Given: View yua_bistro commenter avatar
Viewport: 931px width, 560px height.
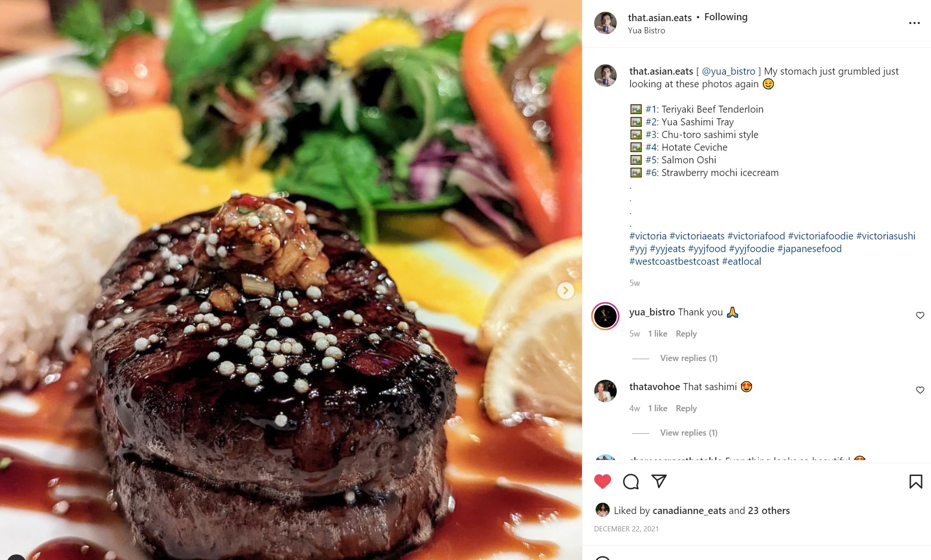Looking at the screenshot, I should 605,316.
